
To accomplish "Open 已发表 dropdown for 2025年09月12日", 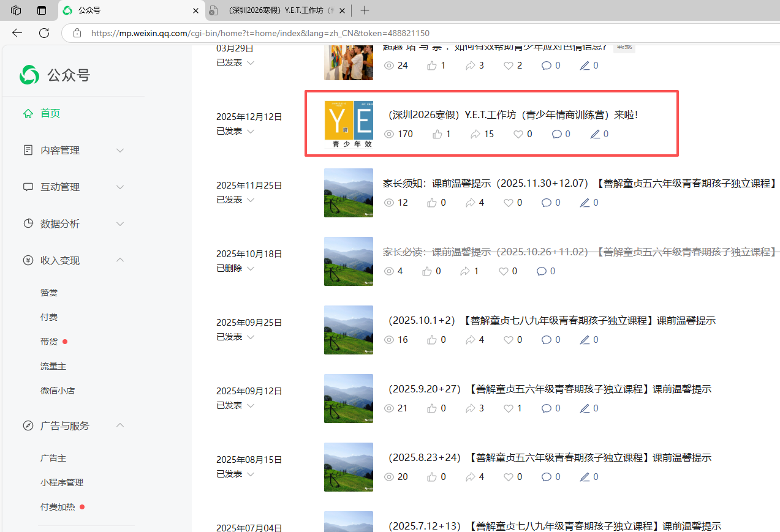I will pyautogui.click(x=235, y=405).
